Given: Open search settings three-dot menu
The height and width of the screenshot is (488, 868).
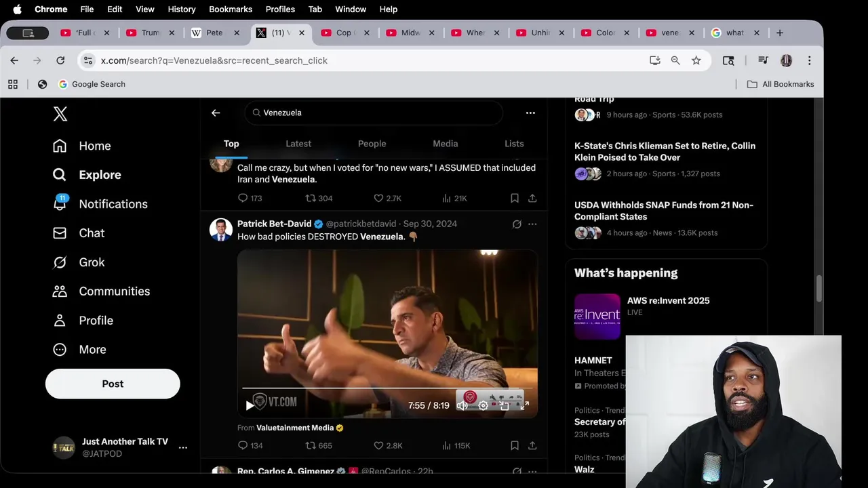Looking at the screenshot, I should (530, 113).
